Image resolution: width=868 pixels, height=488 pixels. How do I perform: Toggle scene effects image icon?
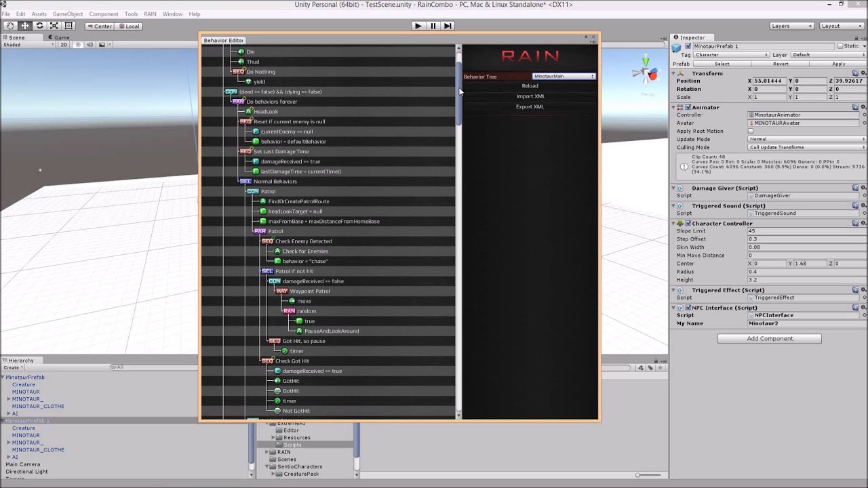[x=102, y=45]
